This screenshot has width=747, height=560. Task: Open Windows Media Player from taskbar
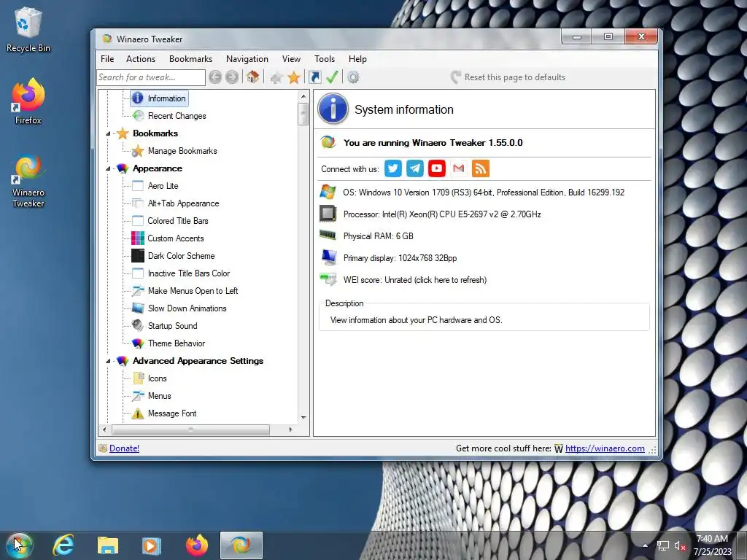coord(152,545)
